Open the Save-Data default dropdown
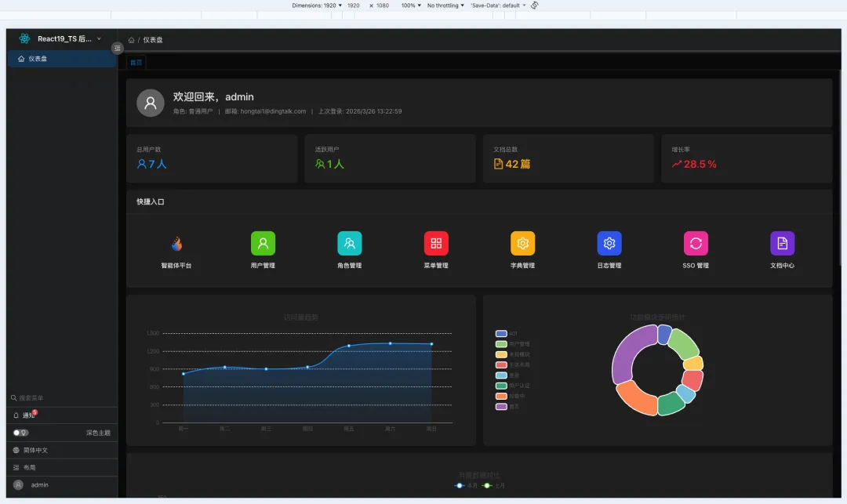The image size is (847, 504). 498,5
